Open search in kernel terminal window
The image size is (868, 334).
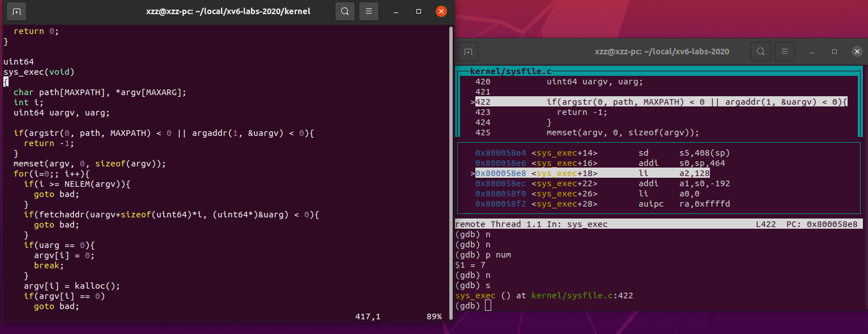[x=344, y=11]
